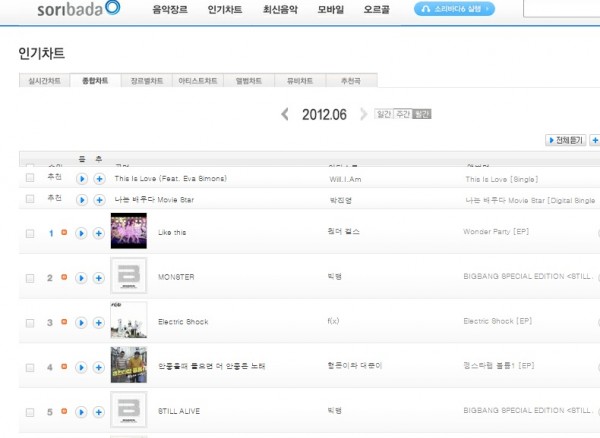Open Like this album cover thumbnail
The height and width of the screenshot is (438, 600).
coord(129,231)
